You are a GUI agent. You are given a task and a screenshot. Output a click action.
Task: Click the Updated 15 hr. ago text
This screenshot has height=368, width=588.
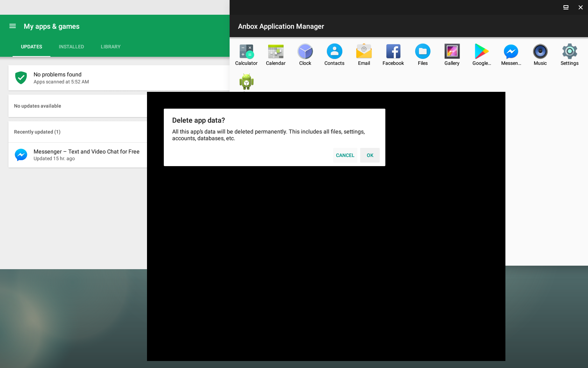point(54,158)
